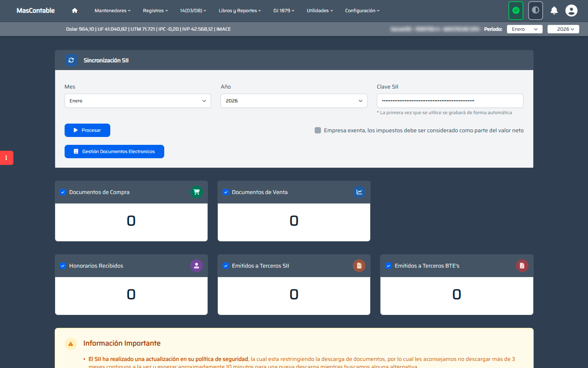Open the Libros y Reportes menu

pyautogui.click(x=240, y=11)
